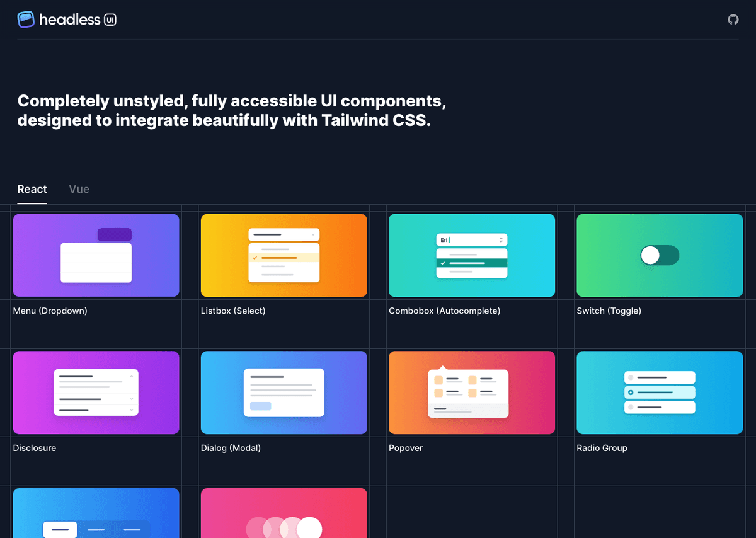The image size is (756, 538).
Task: Click the Combobox (Autocomplete) text link
Action: (x=445, y=311)
